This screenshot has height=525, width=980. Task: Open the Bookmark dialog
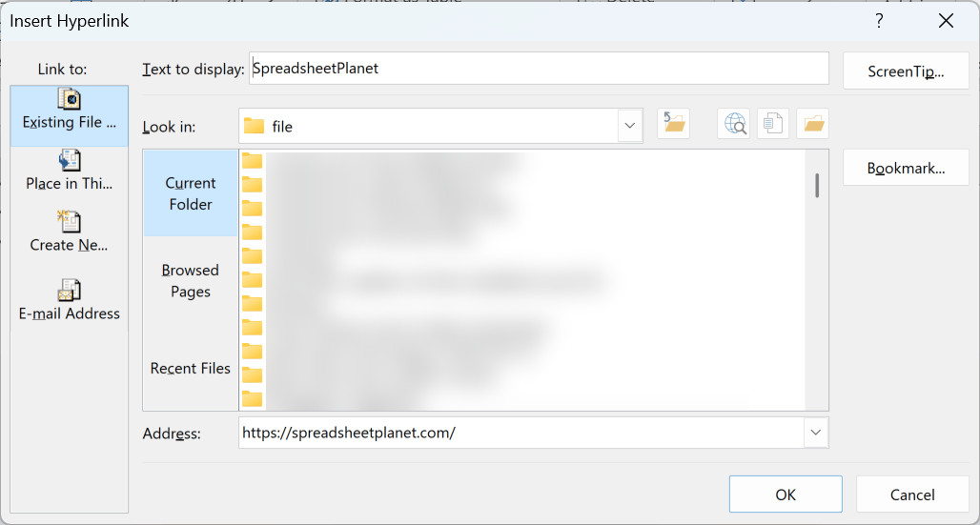[906, 168]
